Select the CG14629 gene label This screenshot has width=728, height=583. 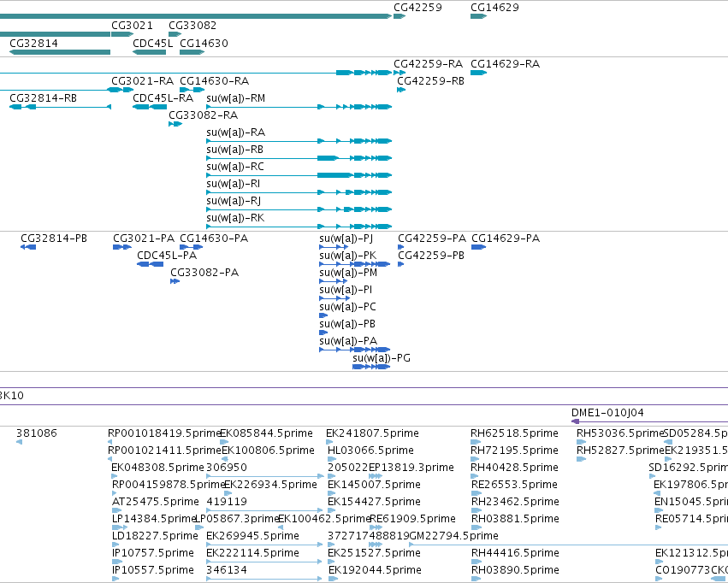494,8
